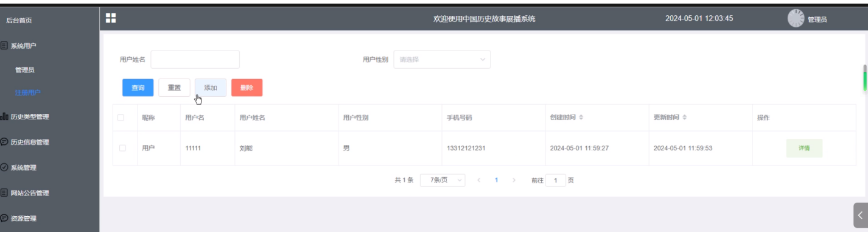Click the red 删除 delete button

(x=247, y=88)
